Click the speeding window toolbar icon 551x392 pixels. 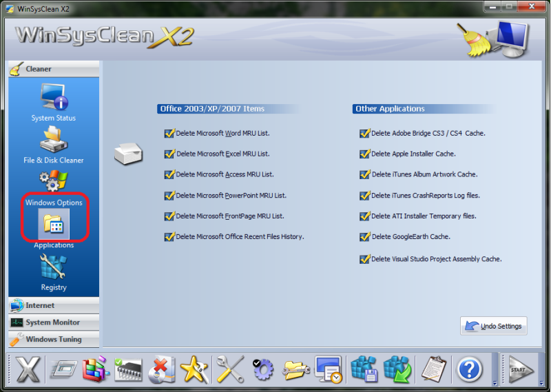[63, 369]
